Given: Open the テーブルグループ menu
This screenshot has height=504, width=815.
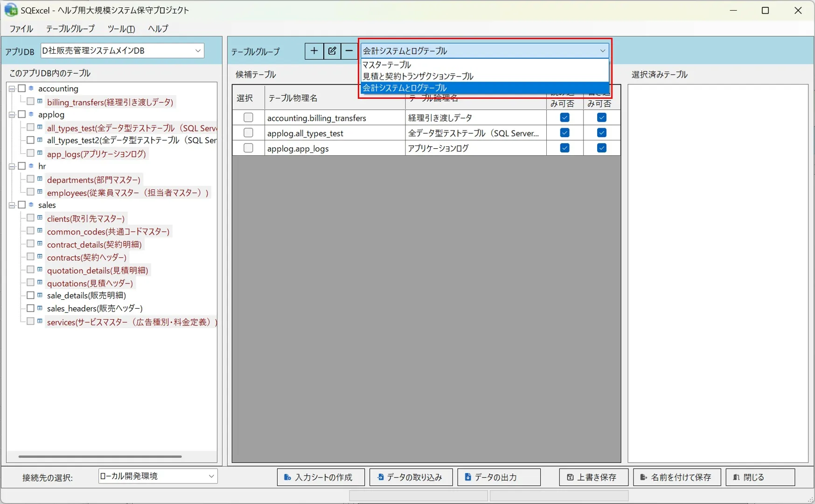Looking at the screenshot, I should (x=70, y=28).
